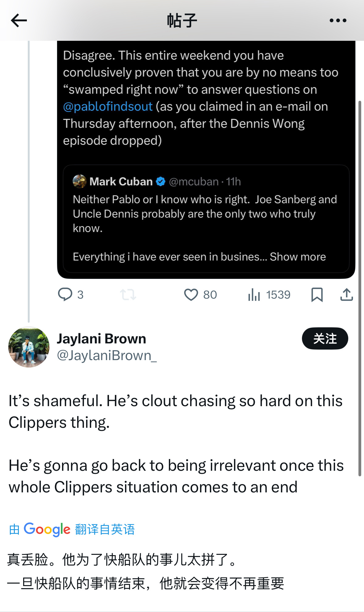Open the @pablofindsout mention link
364x612 pixels.
coord(108,106)
